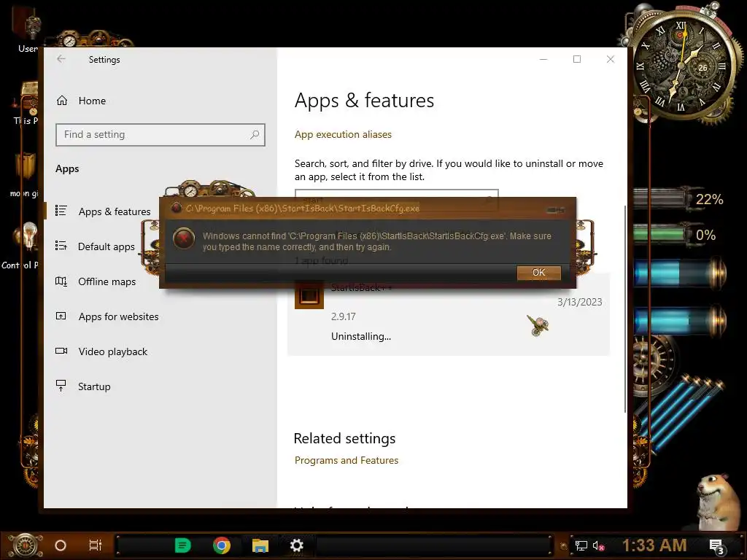Minimize the Settings window
Screen dimensions: 747x560
[x=543, y=59]
